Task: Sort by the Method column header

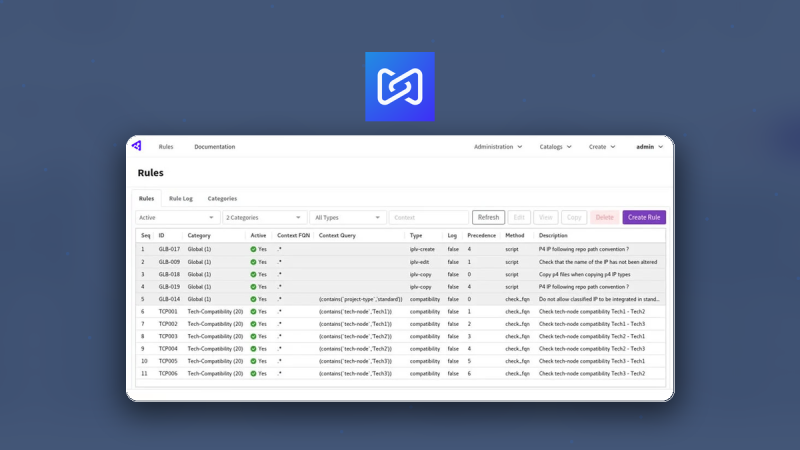Action: (514, 236)
